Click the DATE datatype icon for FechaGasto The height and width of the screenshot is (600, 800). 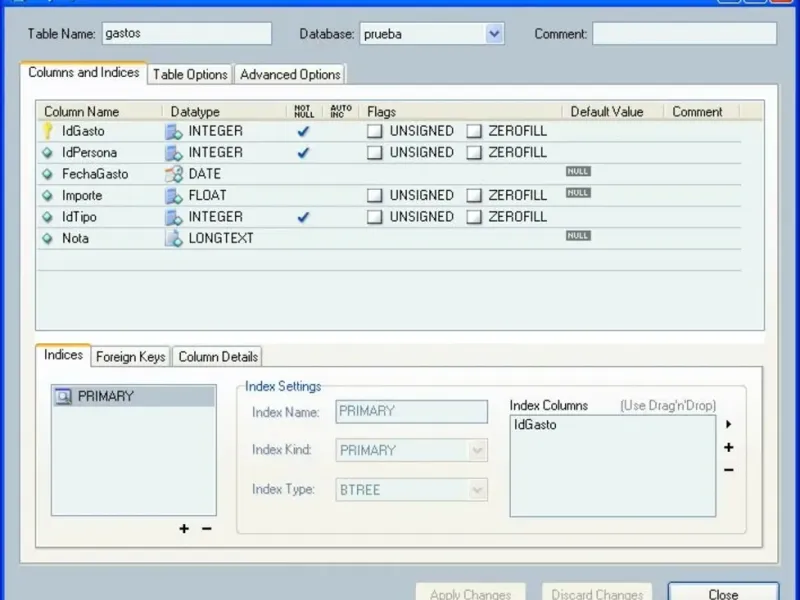coord(174,174)
